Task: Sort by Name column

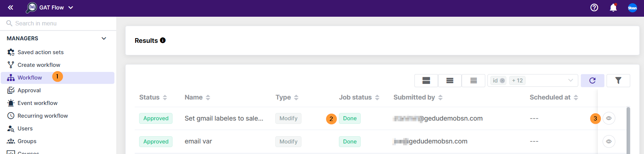Action: pos(208,97)
